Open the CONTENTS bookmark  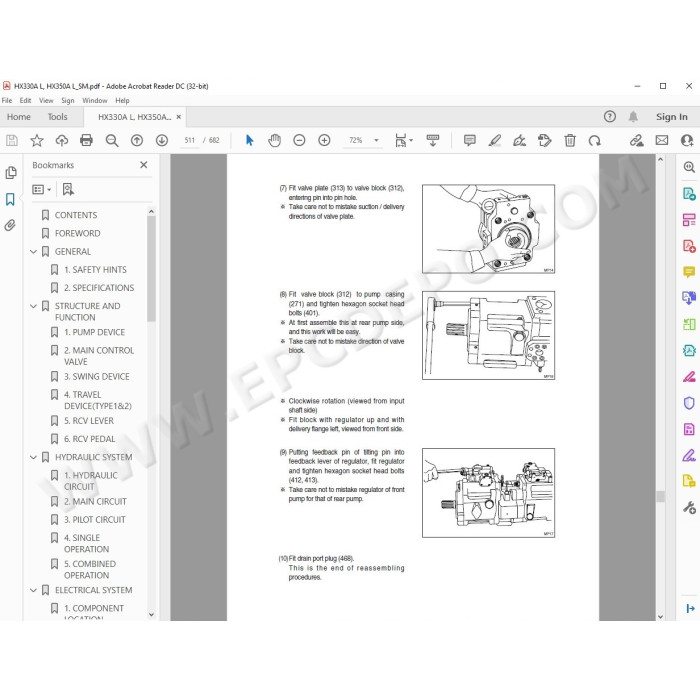click(75, 215)
